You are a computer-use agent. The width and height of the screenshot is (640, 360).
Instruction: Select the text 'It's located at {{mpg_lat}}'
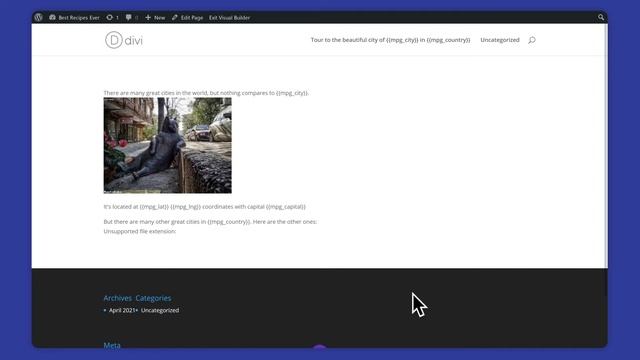(204, 207)
